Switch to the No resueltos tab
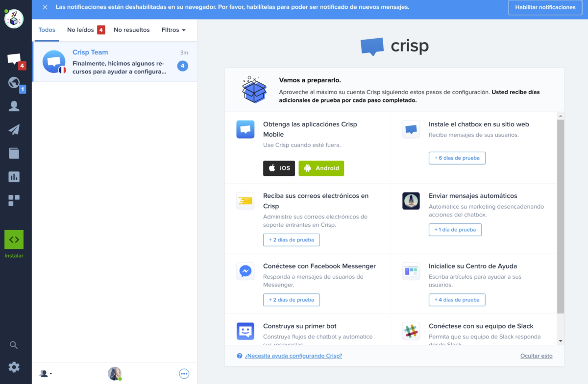The width and height of the screenshot is (588, 384). [131, 30]
